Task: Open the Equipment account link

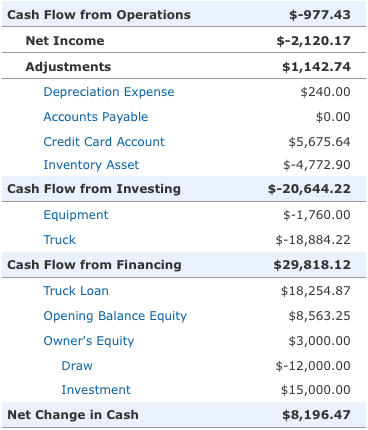Action: pos(76,215)
